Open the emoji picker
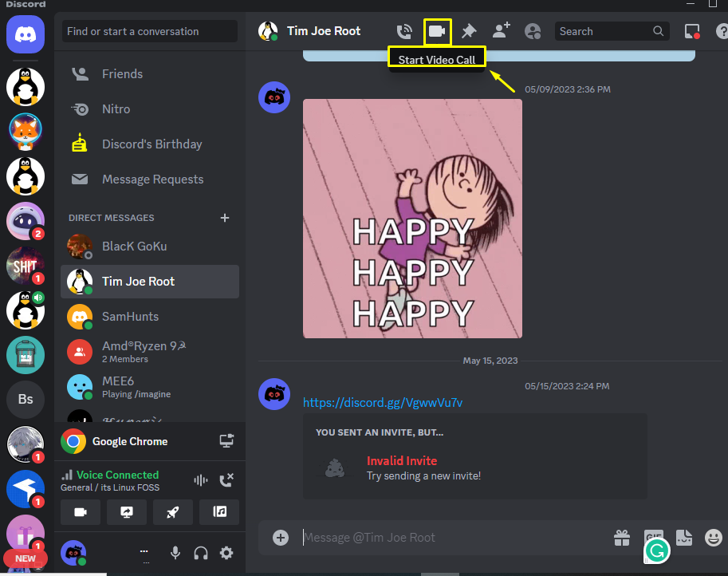This screenshot has height=576, width=728. tap(714, 538)
